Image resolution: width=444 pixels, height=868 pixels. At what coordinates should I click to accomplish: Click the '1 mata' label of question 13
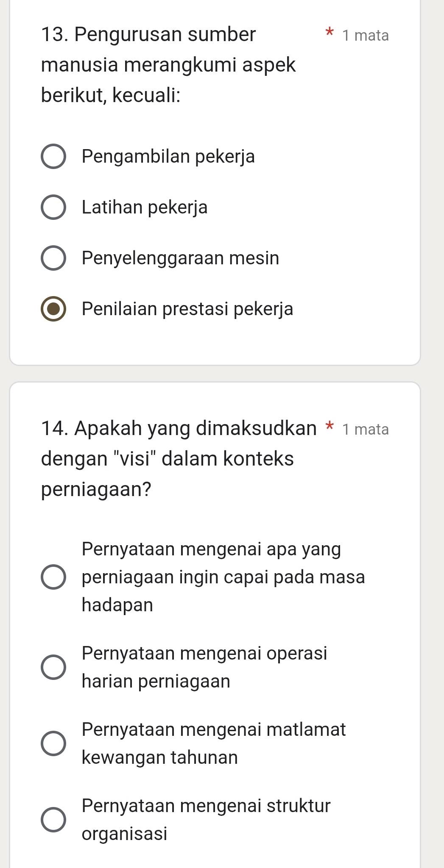tap(366, 35)
